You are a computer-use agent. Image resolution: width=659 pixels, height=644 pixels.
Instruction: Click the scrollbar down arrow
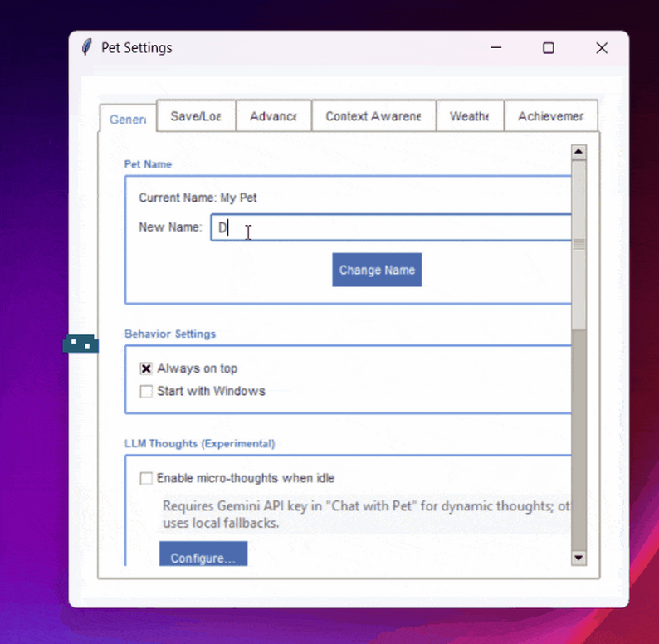pyautogui.click(x=578, y=558)
